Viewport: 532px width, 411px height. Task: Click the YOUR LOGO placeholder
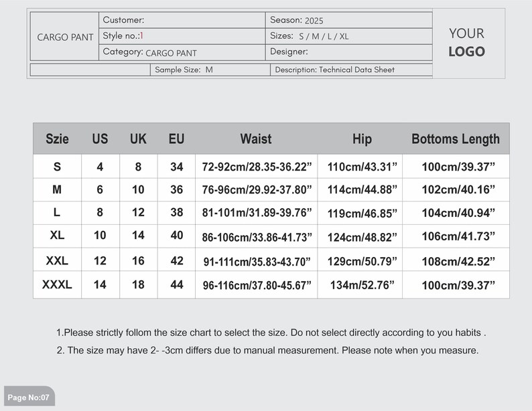pyautogui.click(x=466, y=43)
